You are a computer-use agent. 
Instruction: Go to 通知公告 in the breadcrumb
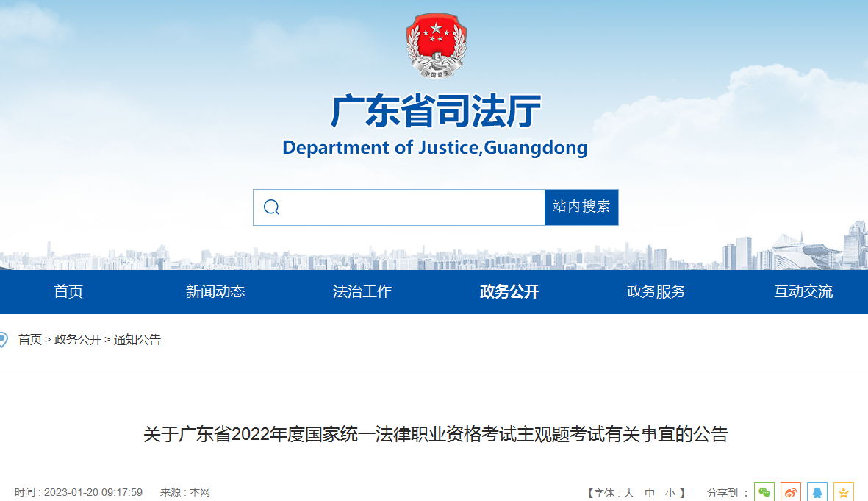pyautogui.click(x=137, y=340)
